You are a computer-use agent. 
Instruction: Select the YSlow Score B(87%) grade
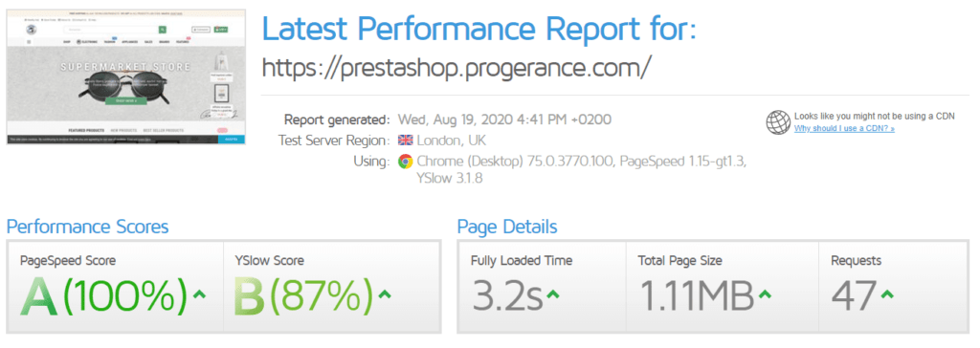click(303, 293)
